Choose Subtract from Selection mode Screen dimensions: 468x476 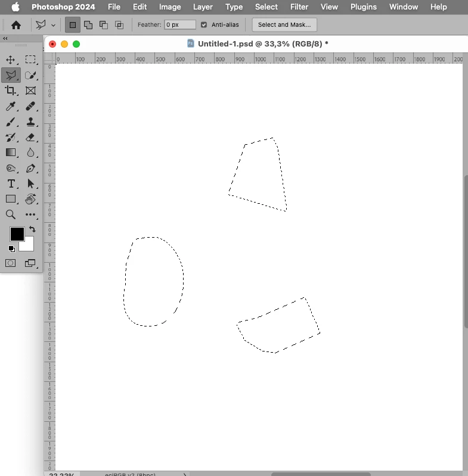coord(104,25)
